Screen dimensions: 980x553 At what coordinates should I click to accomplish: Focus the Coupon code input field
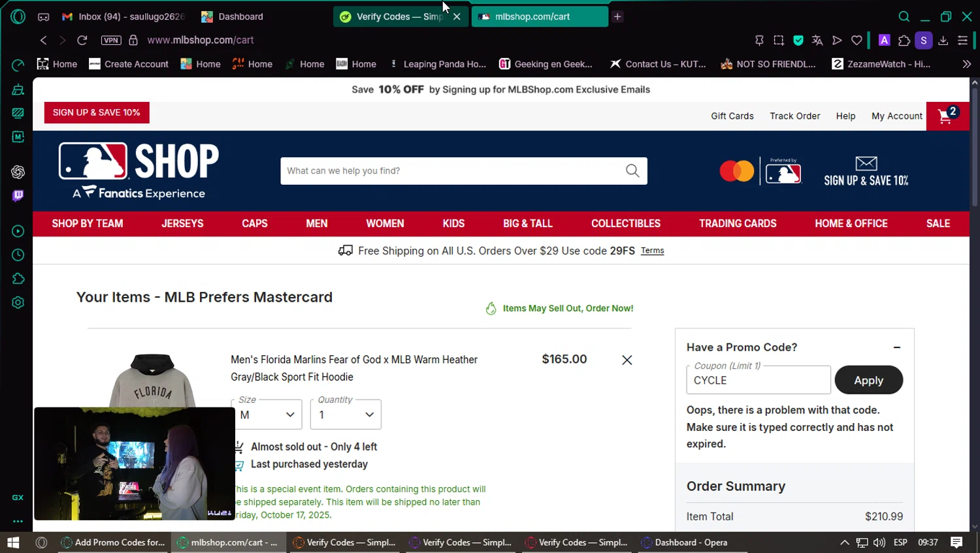tap(759, 380)
